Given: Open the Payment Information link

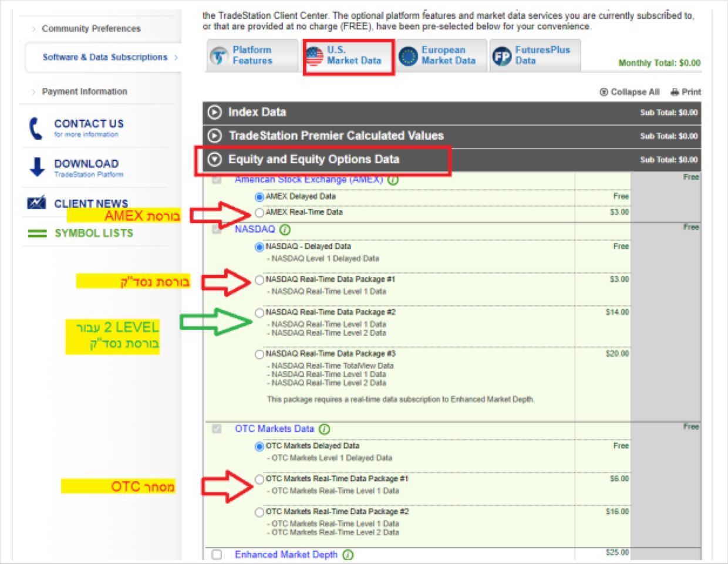Looking at the screenshot, I should click(84, 92).
